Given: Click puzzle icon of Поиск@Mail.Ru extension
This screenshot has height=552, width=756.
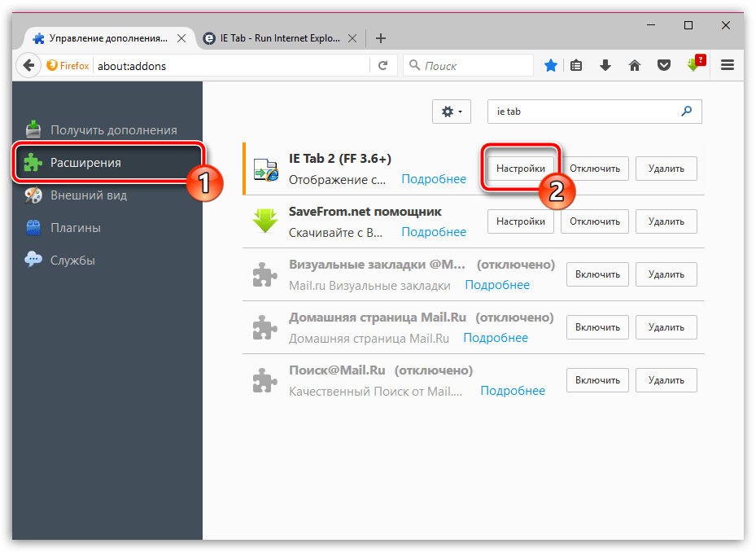Looking at the screenshot, I should pyautogui.click(x=264, y=380).
